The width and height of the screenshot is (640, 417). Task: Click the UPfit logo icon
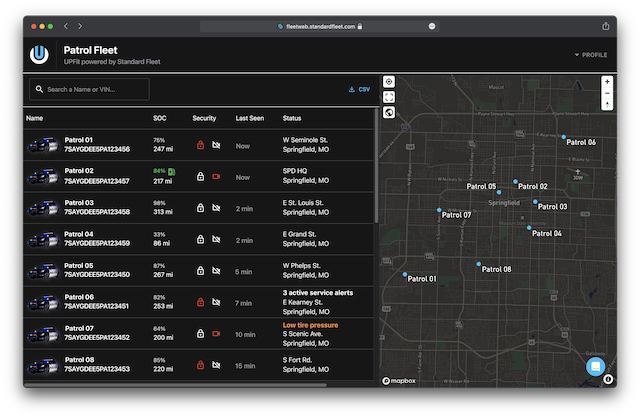click(39, 54)
